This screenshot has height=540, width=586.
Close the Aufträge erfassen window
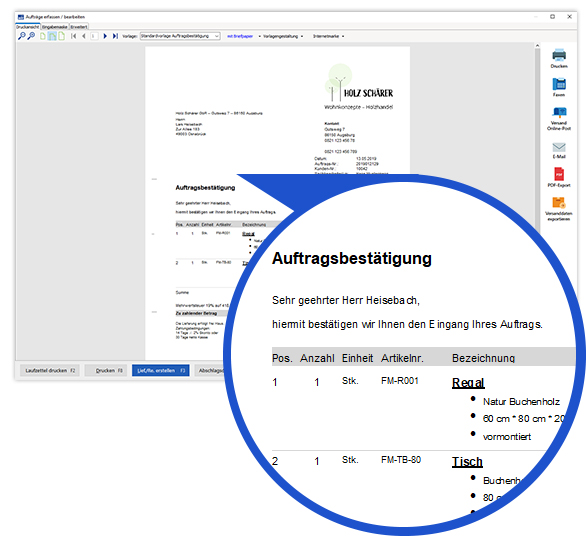(x=569, y=16)
